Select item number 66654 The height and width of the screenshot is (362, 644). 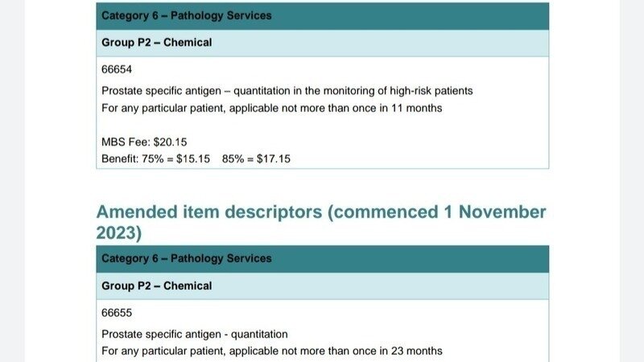tap(117, 70)
